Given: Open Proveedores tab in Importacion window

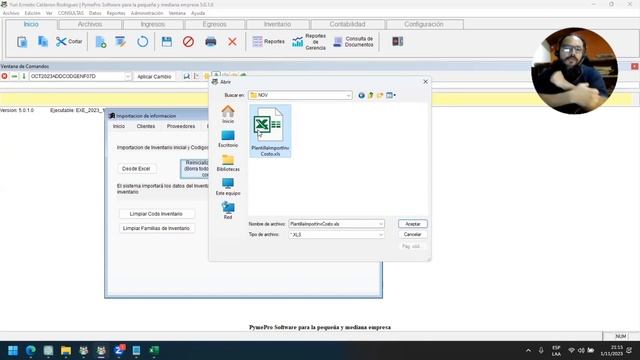Looking at the screenshot, I should 181,127.
